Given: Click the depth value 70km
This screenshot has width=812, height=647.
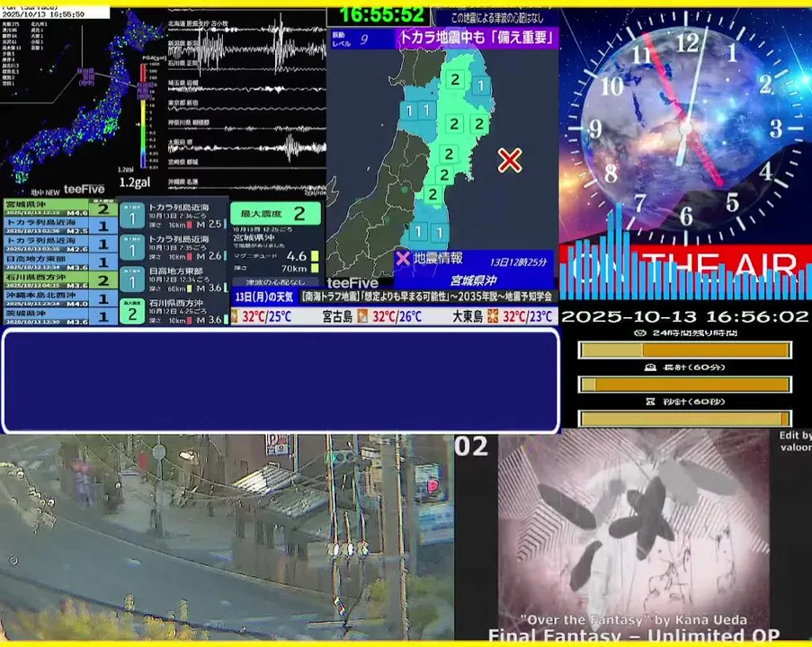Looking at the screenshot, I should click(294, 268).
